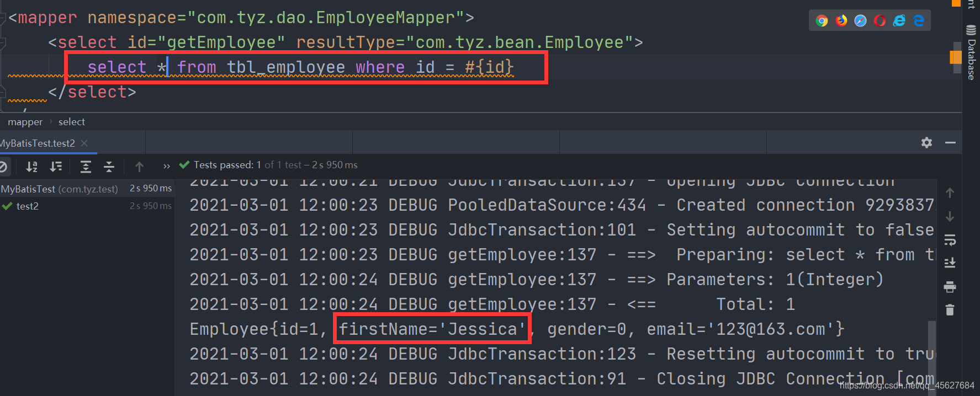Collapse all test nodes
The width and height of the screenshot is (980, 396).
[x=109, y=167]
